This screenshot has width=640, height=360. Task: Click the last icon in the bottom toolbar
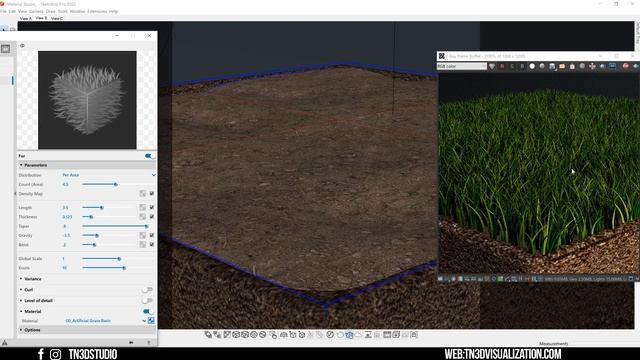[414, 335]
